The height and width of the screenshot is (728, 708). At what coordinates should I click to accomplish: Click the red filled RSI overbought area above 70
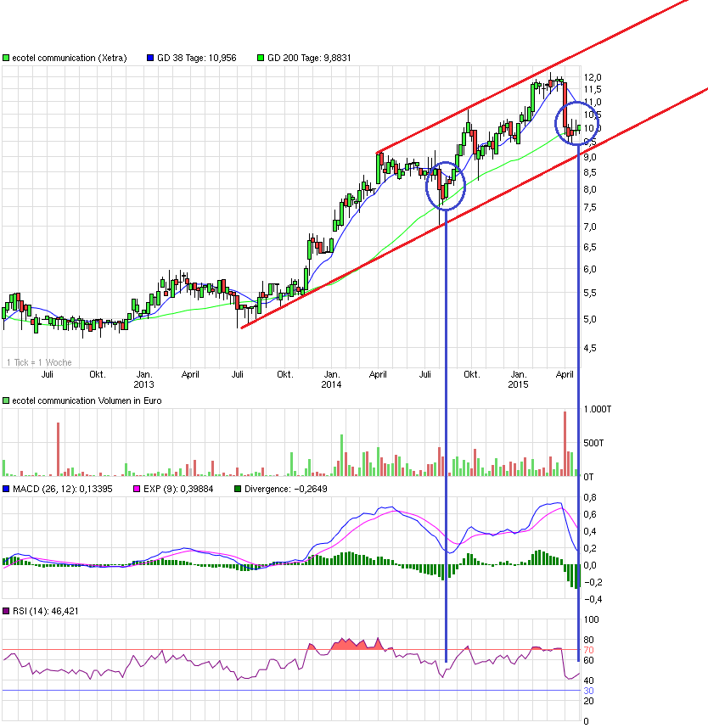(x=357, y=644)
